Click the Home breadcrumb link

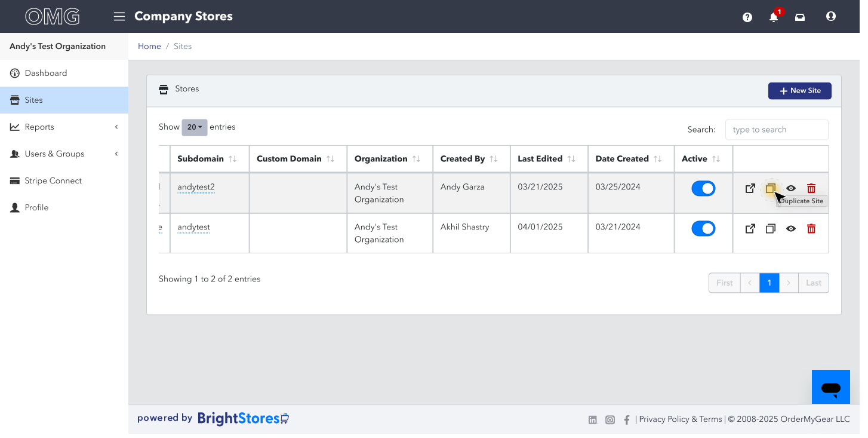pyautogui.click(x=149, y=46)
